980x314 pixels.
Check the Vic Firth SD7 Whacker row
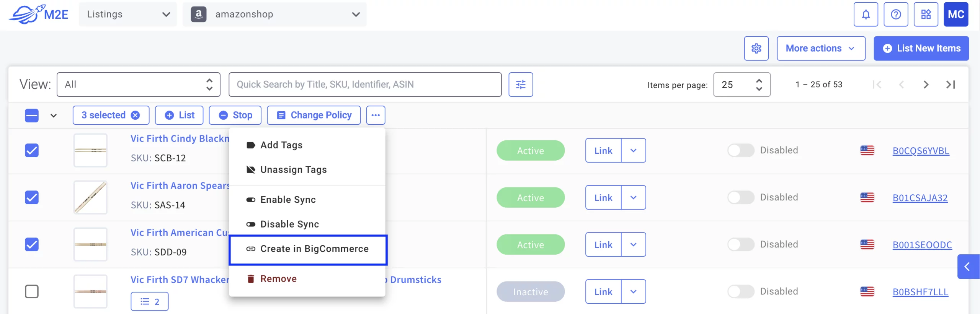[32, 291]
